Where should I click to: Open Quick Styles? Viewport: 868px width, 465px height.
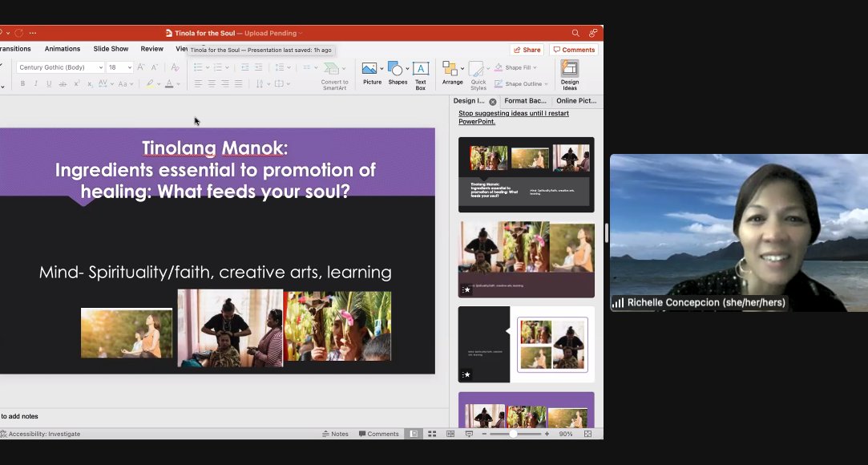coord(478,76)
